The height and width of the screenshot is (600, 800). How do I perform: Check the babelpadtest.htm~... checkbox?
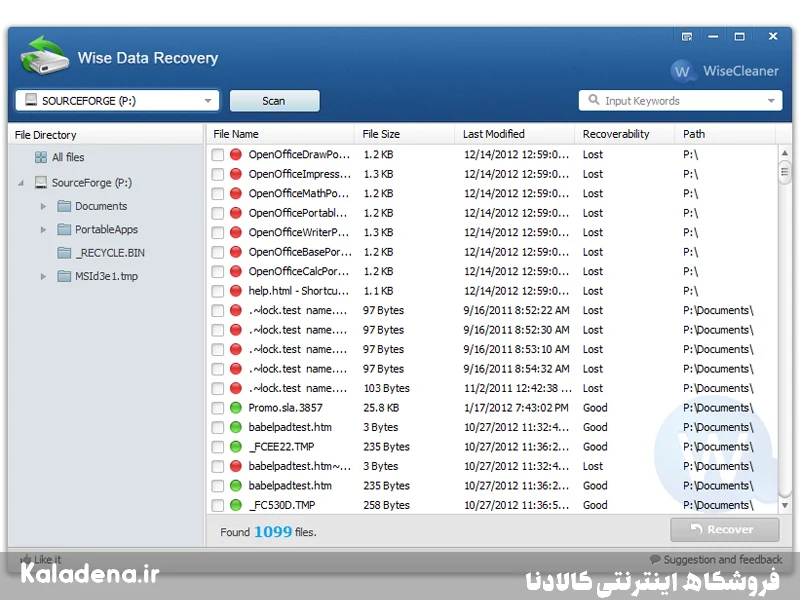(218, 466)
